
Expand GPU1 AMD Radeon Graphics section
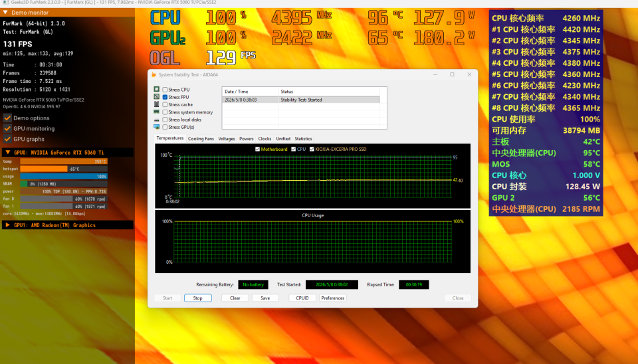[x=8, y=225]
